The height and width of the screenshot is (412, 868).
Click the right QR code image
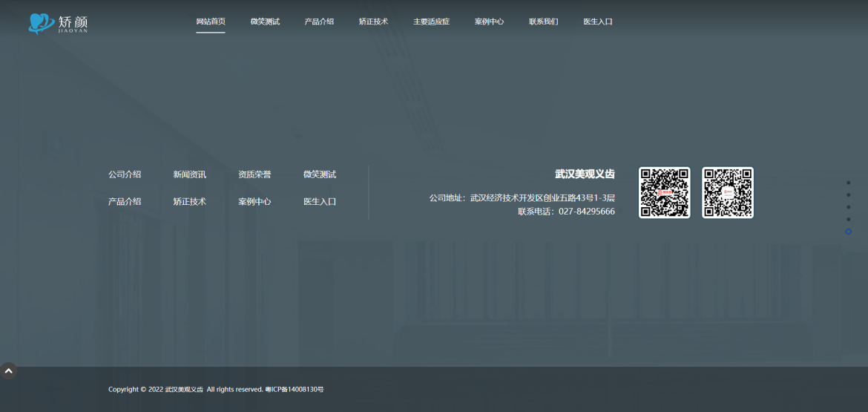click(727, 192)
